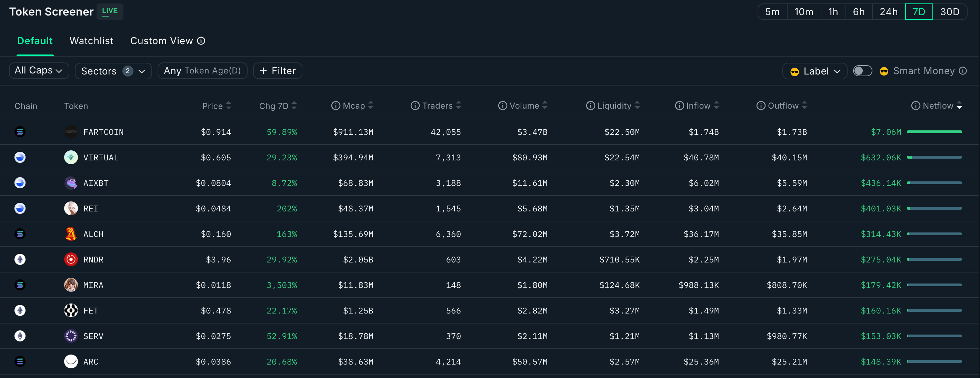Toggle the Smart Money switch
Image resolution: width=980 pixels, height=378 pixels.
coord(862,71)
